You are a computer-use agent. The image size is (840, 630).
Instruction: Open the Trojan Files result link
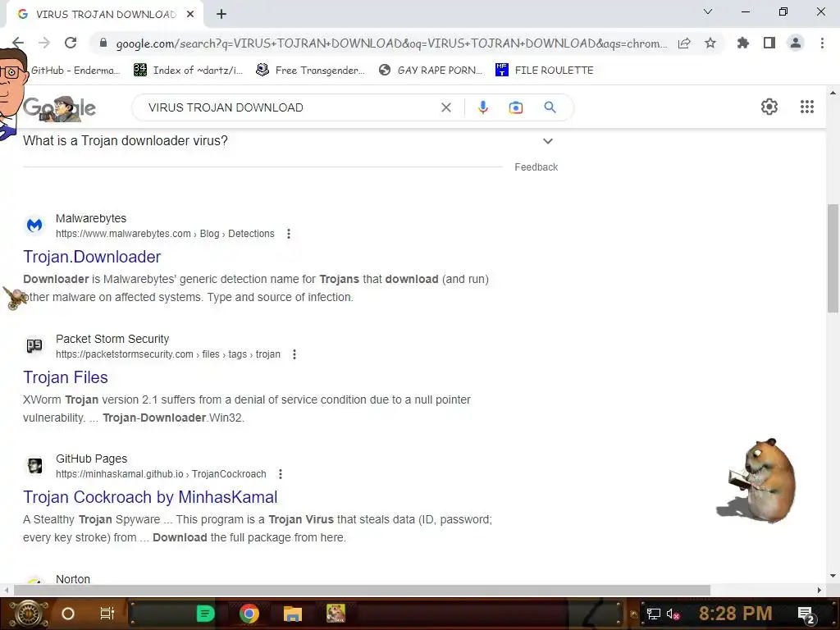[66, 377]
